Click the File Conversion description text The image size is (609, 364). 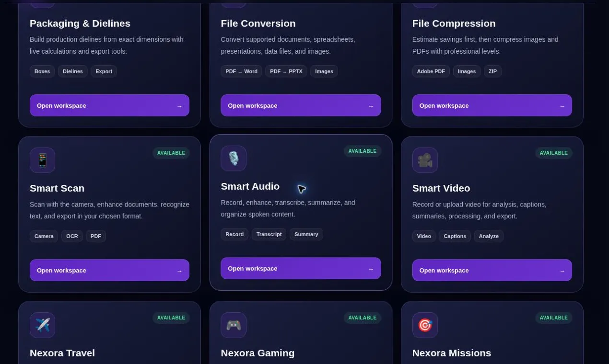(288, 45)
